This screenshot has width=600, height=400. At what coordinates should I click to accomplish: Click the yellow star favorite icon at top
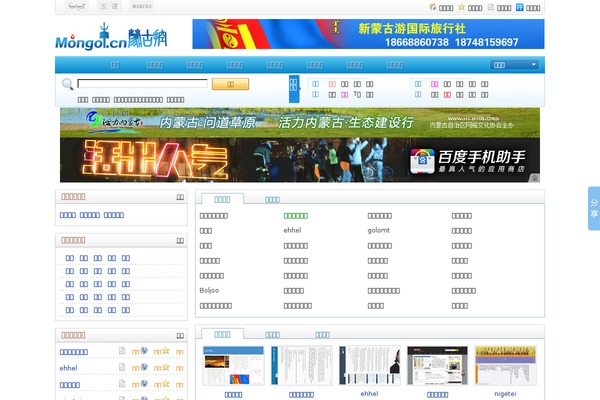point(461,7)
